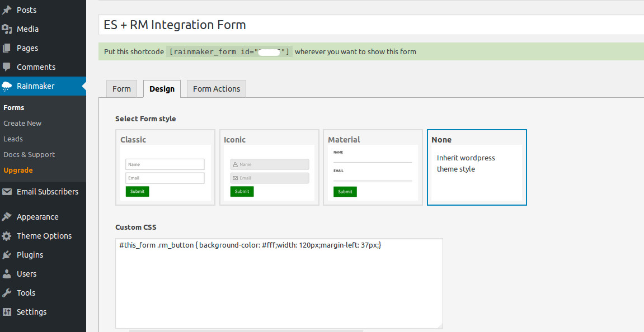
Task: Click inside the Custom CSS textarea
Action: click(x=279, y=283)
